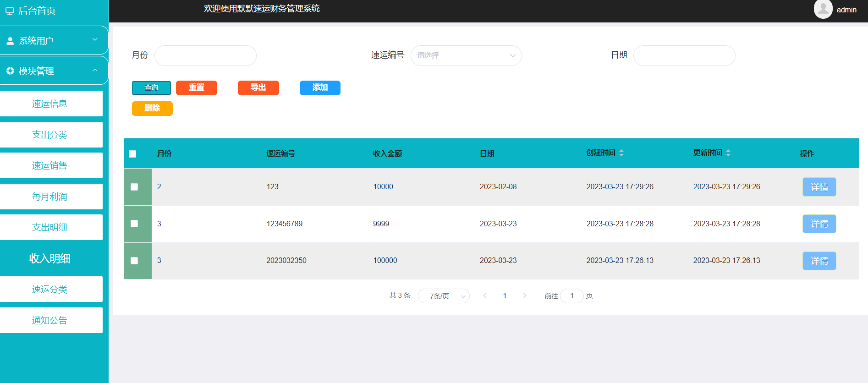Toggle the select-all checkbox in table header
This screenshot has width=868, height=383.
point(132,154)
